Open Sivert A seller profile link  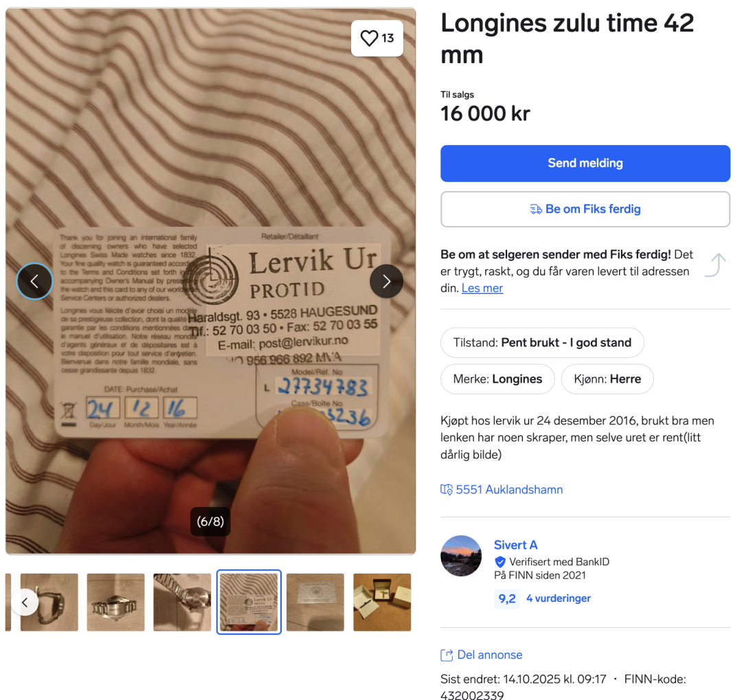515,545
